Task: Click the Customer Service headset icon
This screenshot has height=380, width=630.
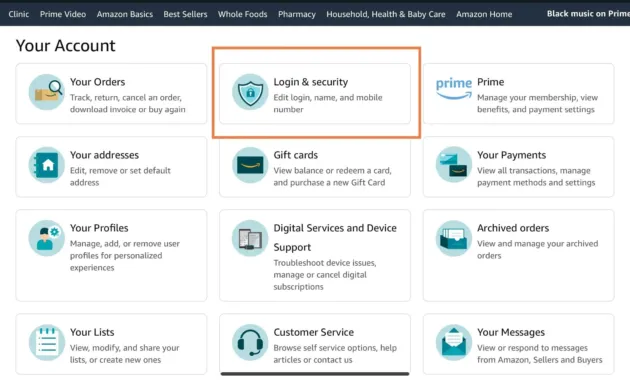Action: (250, 342)
